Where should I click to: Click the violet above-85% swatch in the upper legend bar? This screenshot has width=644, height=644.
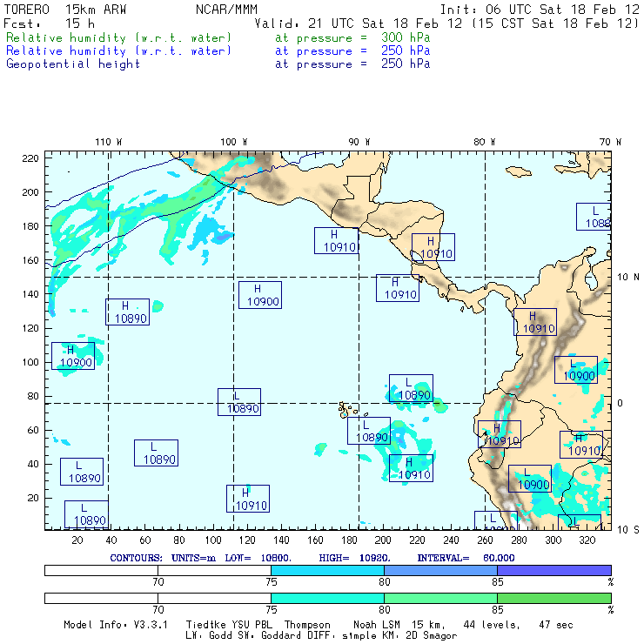[x=554, y=570]
